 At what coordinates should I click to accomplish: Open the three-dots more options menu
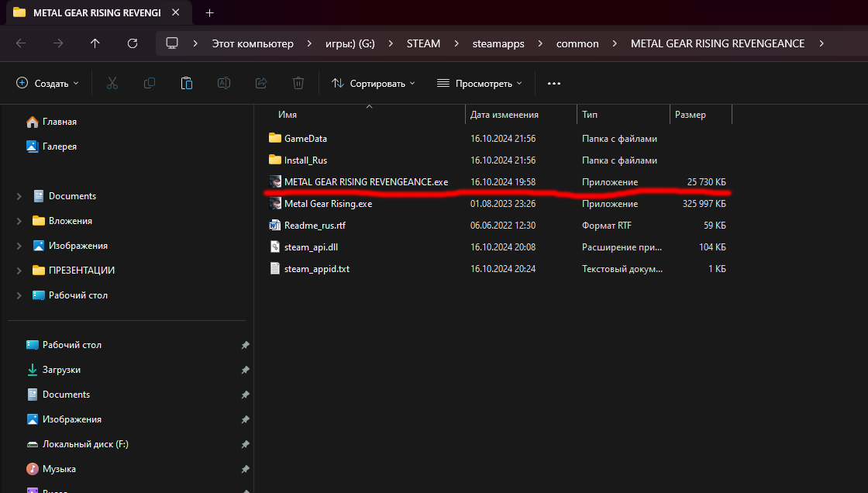[x=554, y=83]
